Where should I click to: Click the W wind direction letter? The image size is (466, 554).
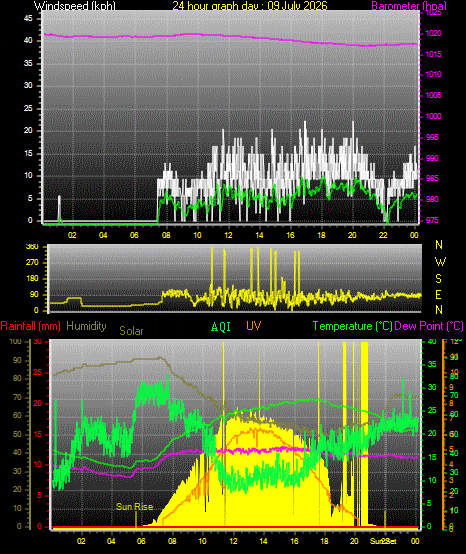pyautogui.click(x=440, y=262)
